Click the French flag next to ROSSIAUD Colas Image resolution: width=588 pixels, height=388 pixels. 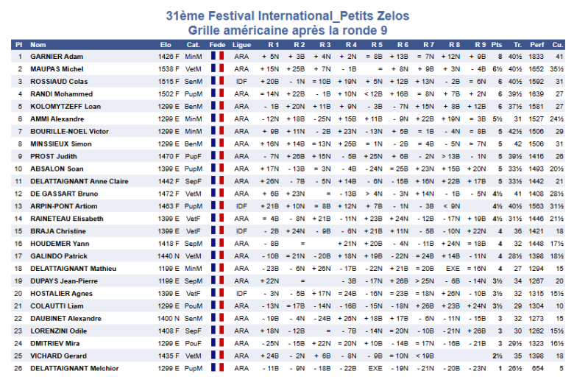click(217, 81)
